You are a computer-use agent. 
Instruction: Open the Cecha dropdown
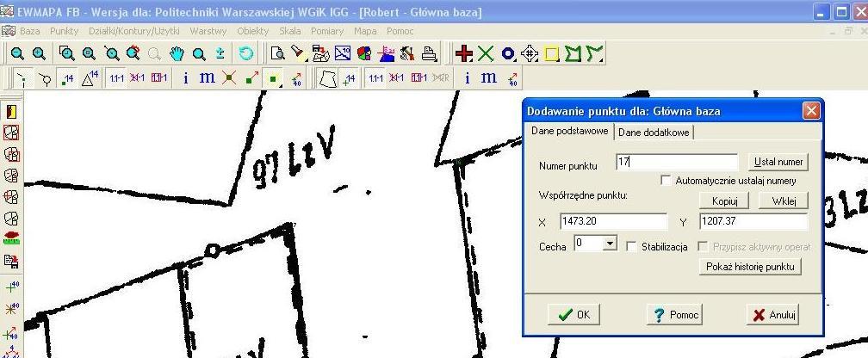click(610, 243)
